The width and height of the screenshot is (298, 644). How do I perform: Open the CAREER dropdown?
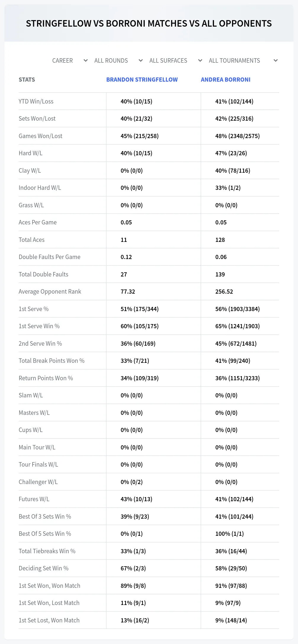click(x=70, y=61)
